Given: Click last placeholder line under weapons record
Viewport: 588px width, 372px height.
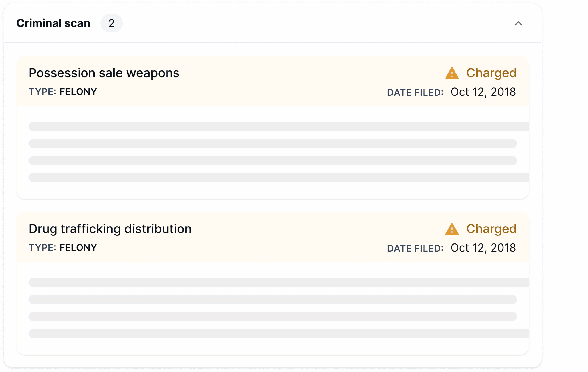Looking at the screenshot, I should coord(278,178).
